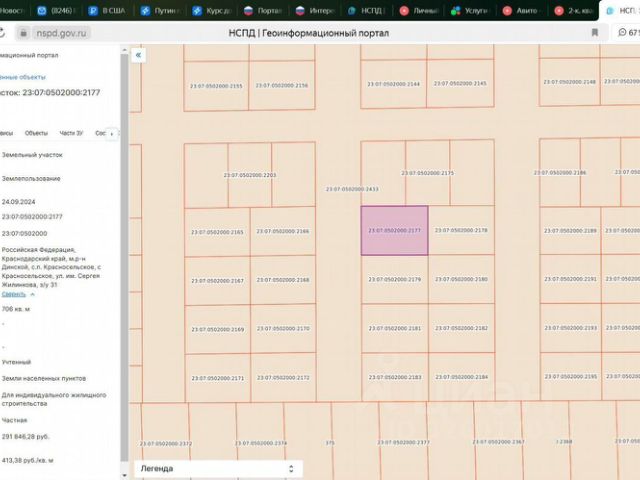
Task: Click the cadastral value 291 846,28 руб.
Action: click(25, 437)
